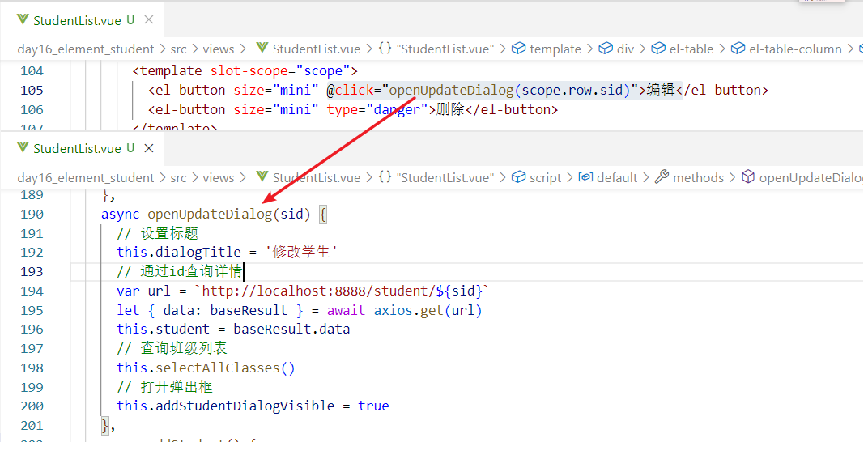Click true value on line 200
Viewport: 868px width, 455px height.
point(373,406)
